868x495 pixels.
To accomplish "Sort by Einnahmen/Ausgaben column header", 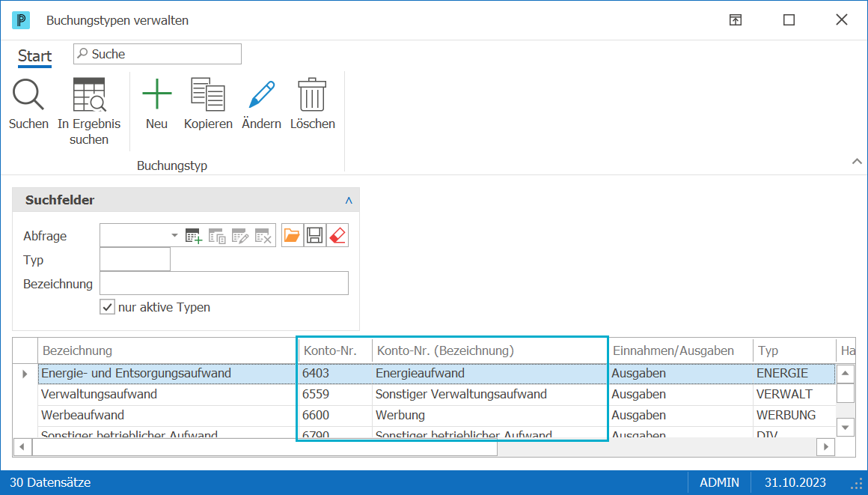I will 680,351.
